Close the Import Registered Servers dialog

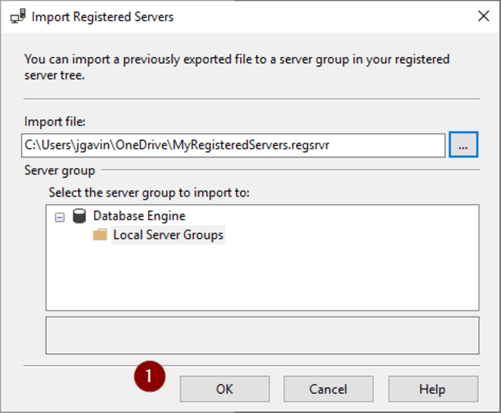(x=483, y=16)
